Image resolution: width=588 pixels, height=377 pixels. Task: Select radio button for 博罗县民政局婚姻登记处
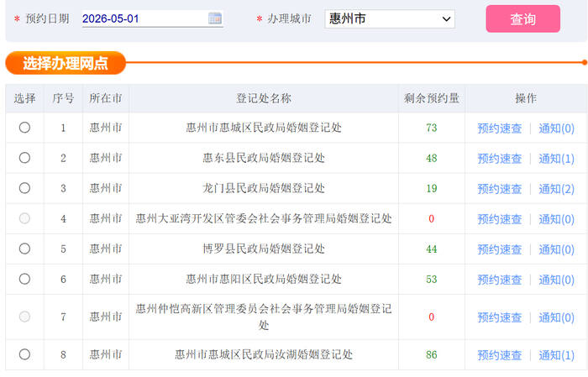pyautogui.click(x=24, y=249)
